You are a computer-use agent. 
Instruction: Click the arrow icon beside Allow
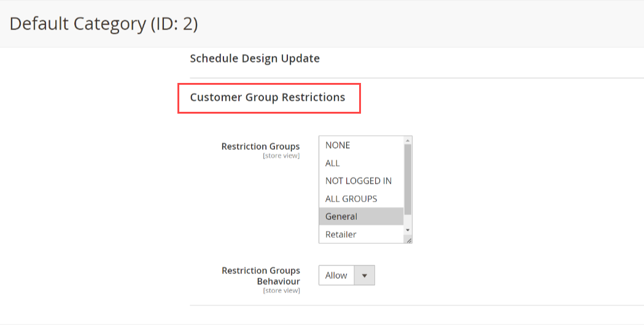(364, 275)
